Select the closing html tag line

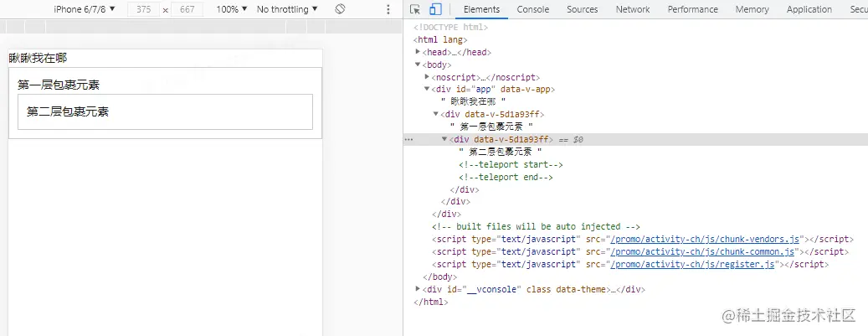(431, 302)
